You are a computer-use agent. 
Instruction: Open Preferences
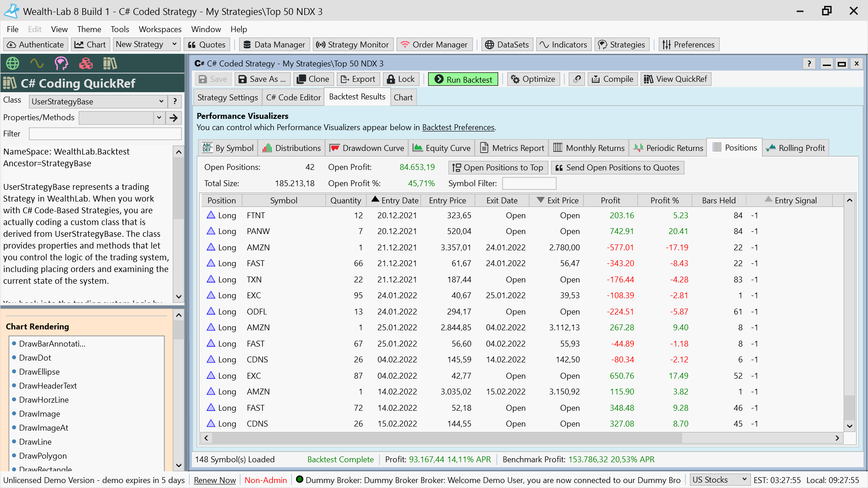click(689, 45)
